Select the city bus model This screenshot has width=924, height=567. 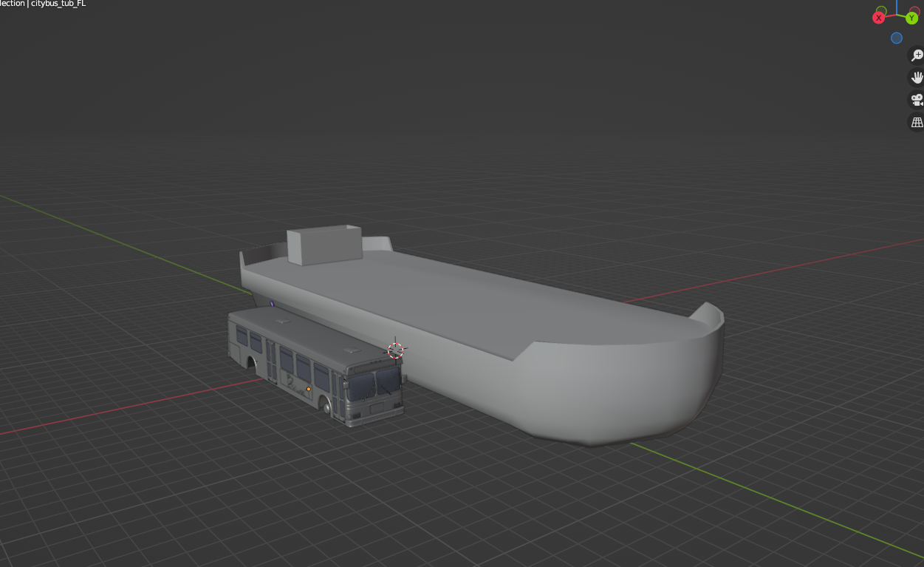pos(316,365)
